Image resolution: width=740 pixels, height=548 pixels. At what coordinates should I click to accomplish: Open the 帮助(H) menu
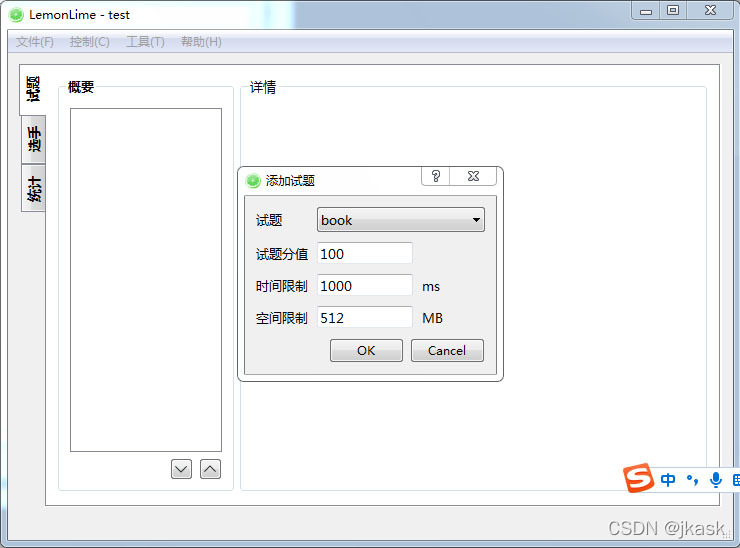tap(201, 42)
